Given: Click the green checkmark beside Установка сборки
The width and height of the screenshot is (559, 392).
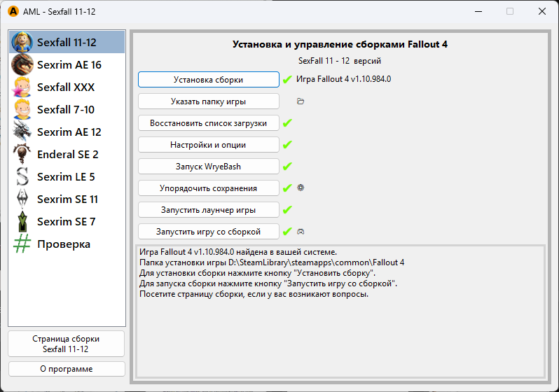Looking at the screenshot, I should [x=287, y=80].
